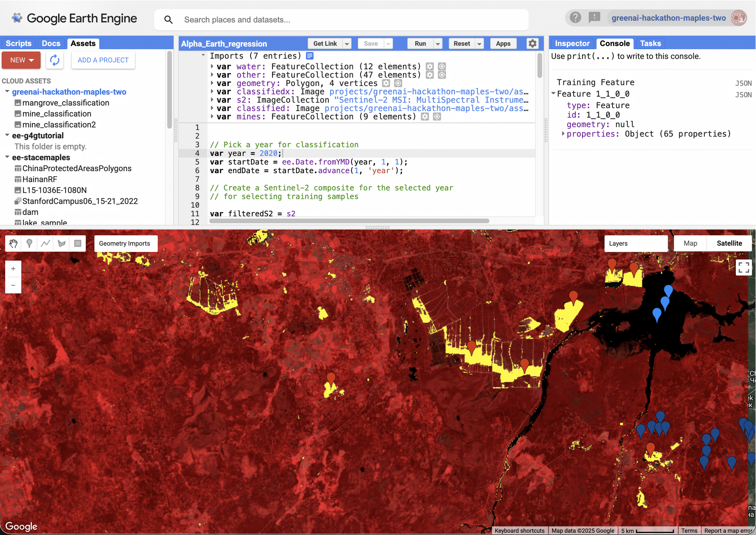
Task: Open the Run dropdown arrow
Action: point(438,44)
